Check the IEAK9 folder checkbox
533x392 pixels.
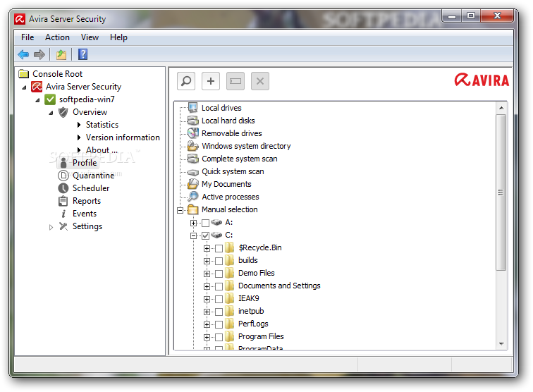coord(219,299)
